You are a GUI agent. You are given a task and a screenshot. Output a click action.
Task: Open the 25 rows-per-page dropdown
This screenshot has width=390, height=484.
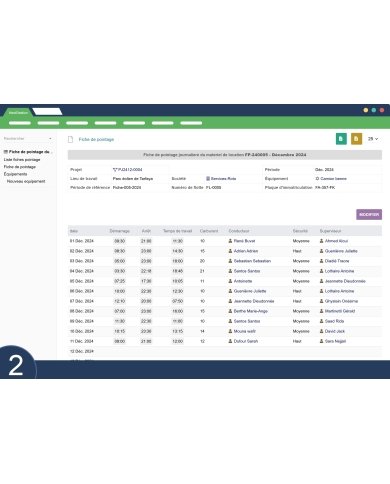click(x=373, y=139)
